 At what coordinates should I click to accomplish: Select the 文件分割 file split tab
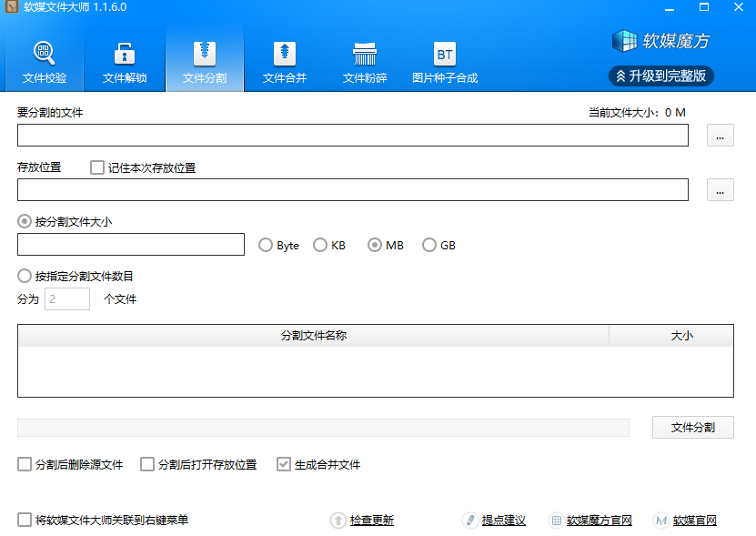[x=205, y=61]
